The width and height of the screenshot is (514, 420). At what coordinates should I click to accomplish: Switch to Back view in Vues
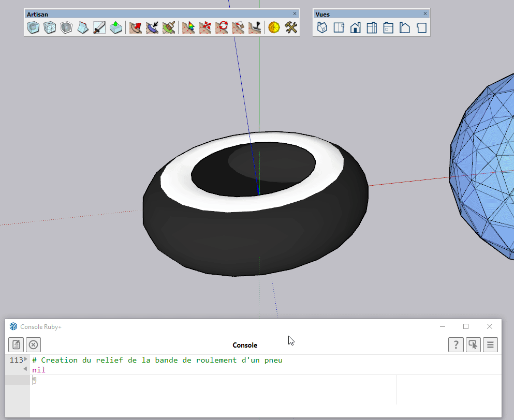tap(388, 27)
